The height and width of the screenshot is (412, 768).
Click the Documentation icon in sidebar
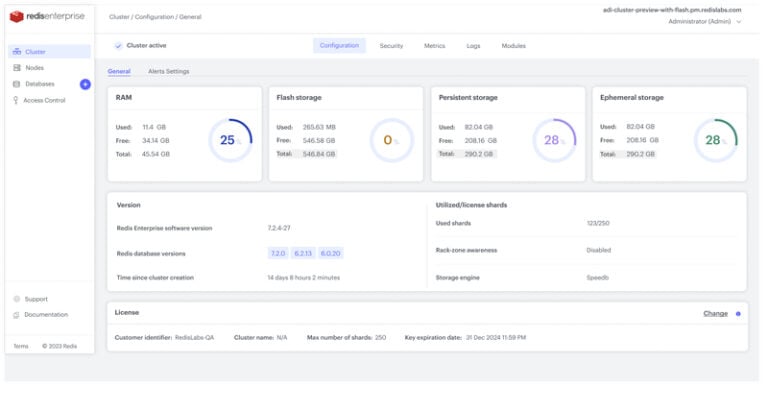[17, 315]
